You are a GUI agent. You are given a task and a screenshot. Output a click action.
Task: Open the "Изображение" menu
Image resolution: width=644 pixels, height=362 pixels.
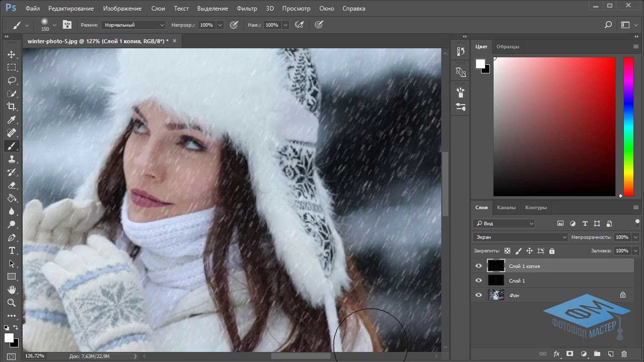122,9
